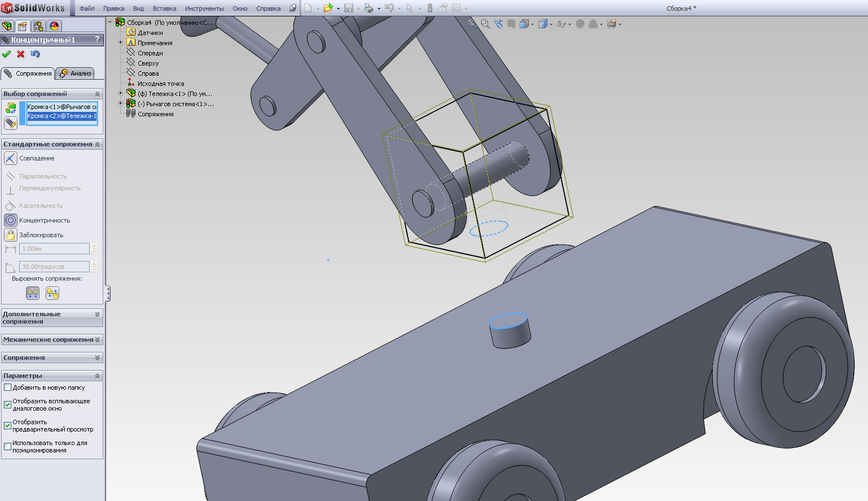Open the Файл menu

(87, 8)
